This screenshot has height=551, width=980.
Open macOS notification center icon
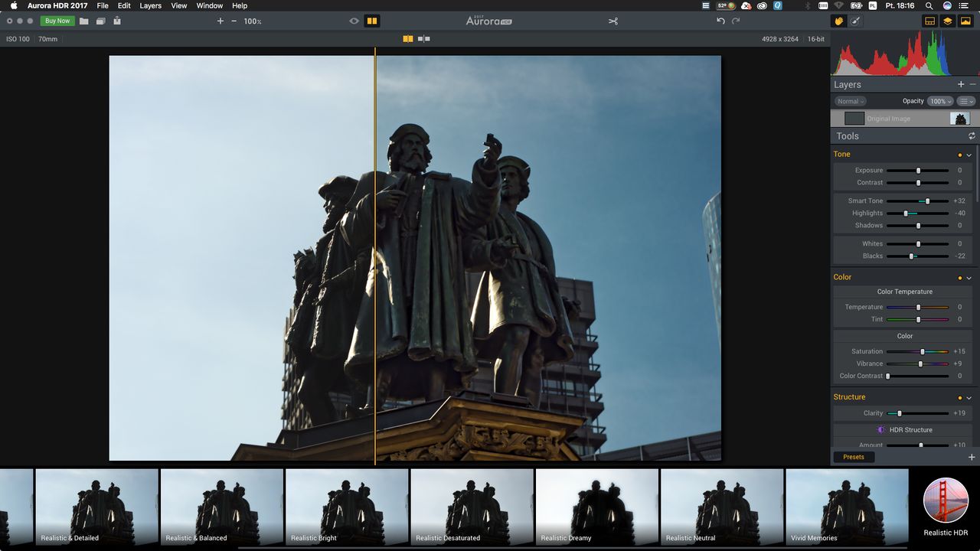[963, 5]
